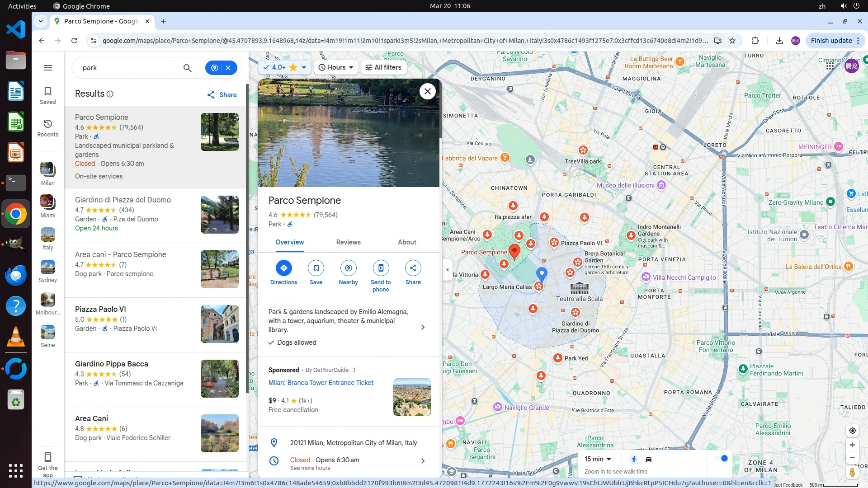
Task: Toggle the travel time area switch
Action: [x=722, y=459]
